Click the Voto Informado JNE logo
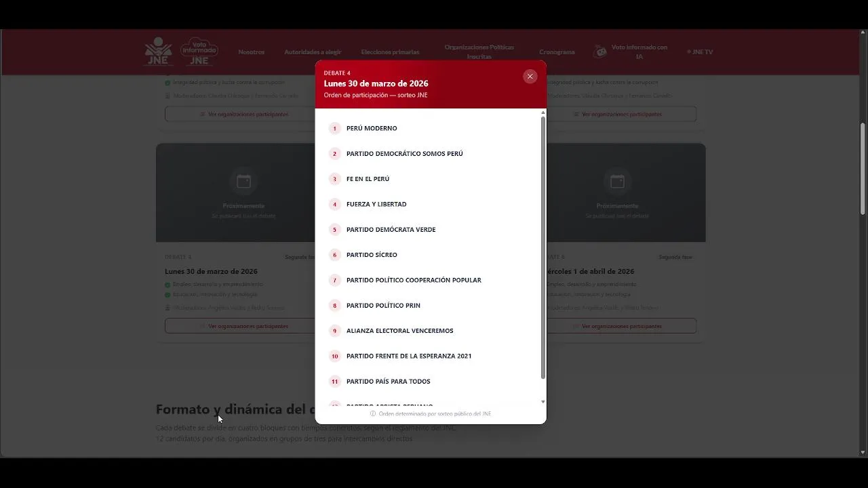This screenshot has width=868, height=488. coord(199,51)
